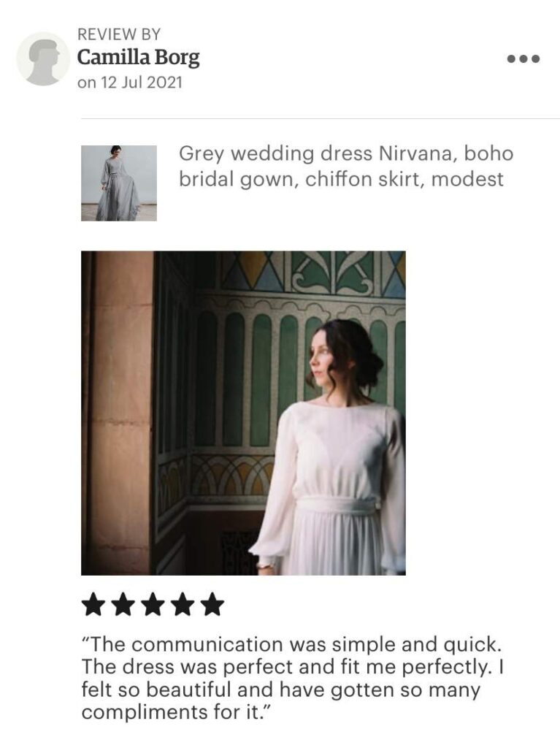Screen dimensions: 560x748
Task: Click the stained-glass pattern in the review photo
Action: pyautogui.click(x=315, y=273)
